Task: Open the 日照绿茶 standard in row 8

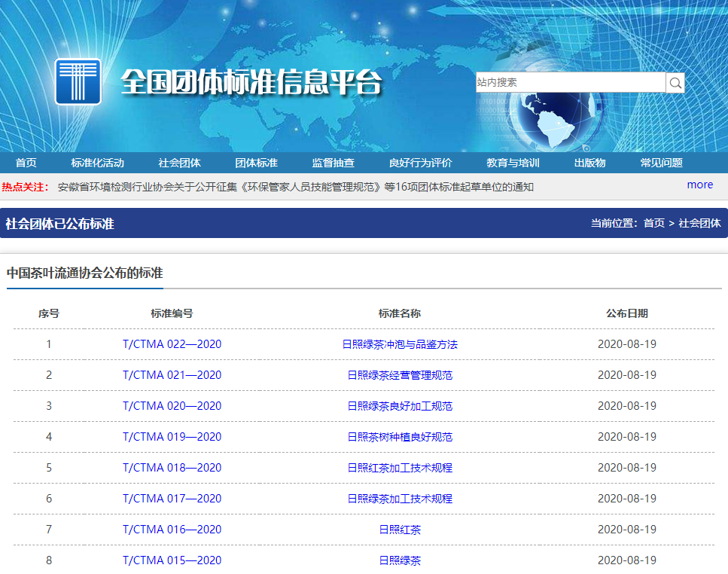Action: click(400, 560)
